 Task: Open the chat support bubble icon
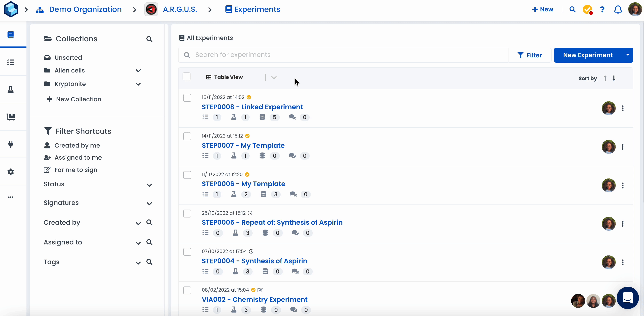(628, 298)
